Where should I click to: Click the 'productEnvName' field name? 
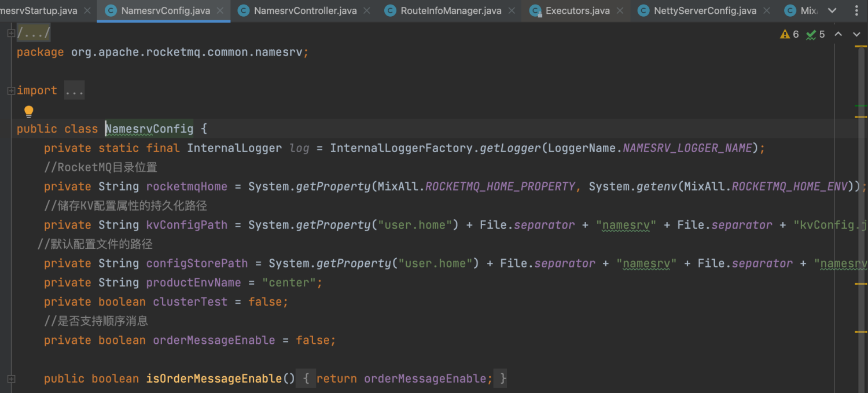pyautogui.click(x=193, y=282)
